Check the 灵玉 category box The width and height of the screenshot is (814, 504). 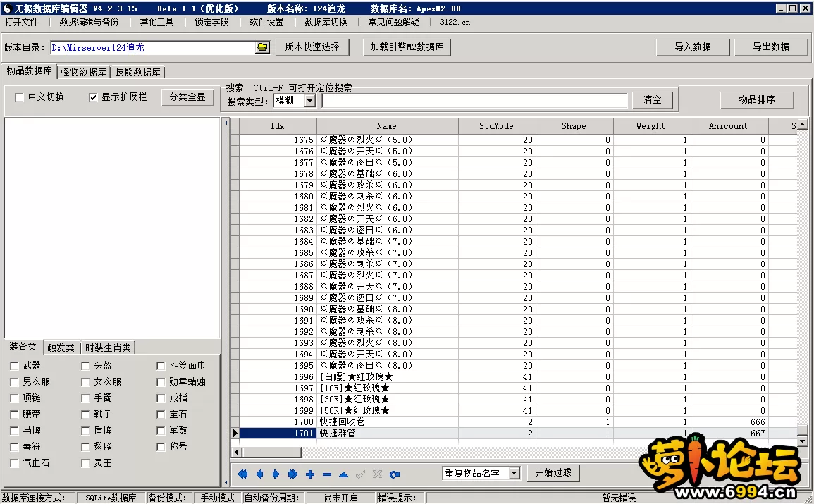tap(85, 463)
